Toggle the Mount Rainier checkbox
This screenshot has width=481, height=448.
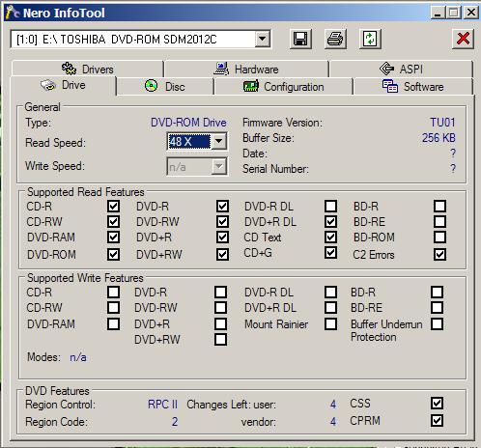pyautogui.click(x=330, y=323)
